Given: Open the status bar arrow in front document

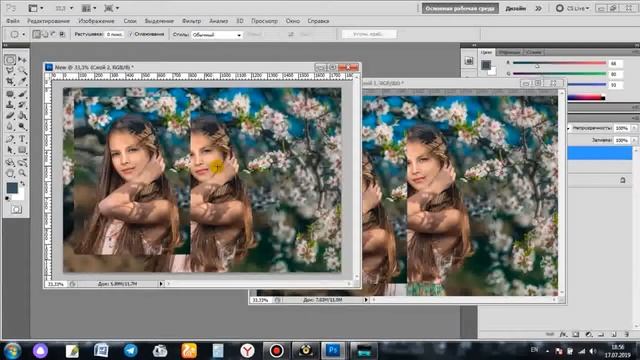Looking at the screenshot, I should click(x=161, y=284).
